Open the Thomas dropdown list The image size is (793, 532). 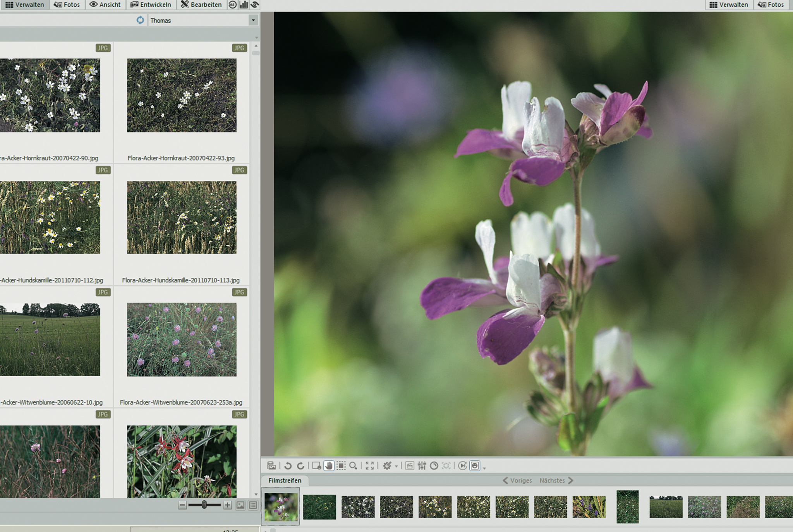click(253, 20)
